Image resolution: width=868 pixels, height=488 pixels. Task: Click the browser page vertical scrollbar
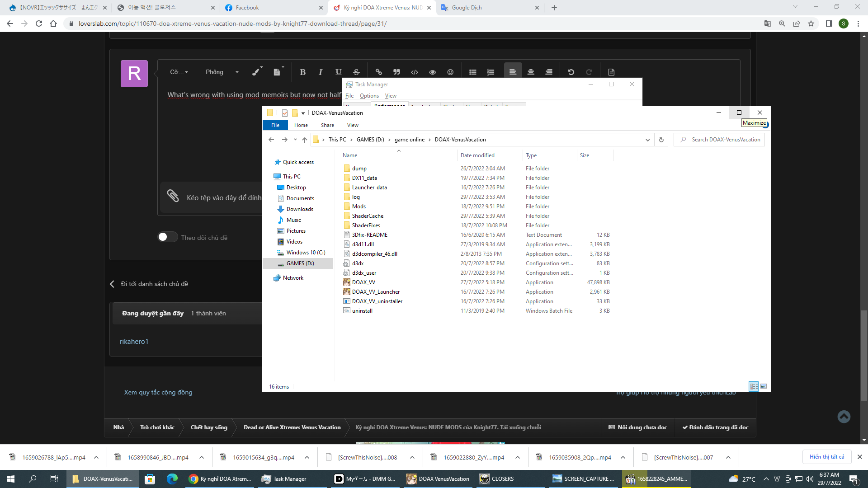tap(864, 356)
